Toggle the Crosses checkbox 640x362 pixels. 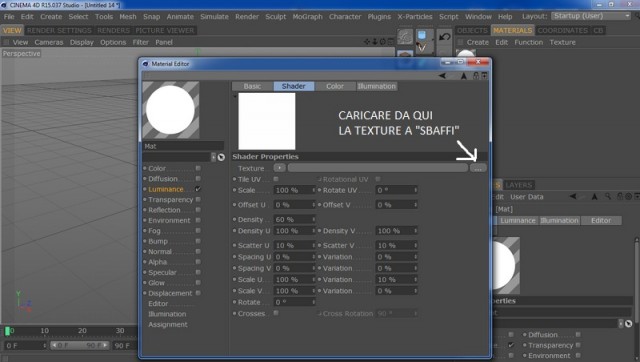coord(276,313)
